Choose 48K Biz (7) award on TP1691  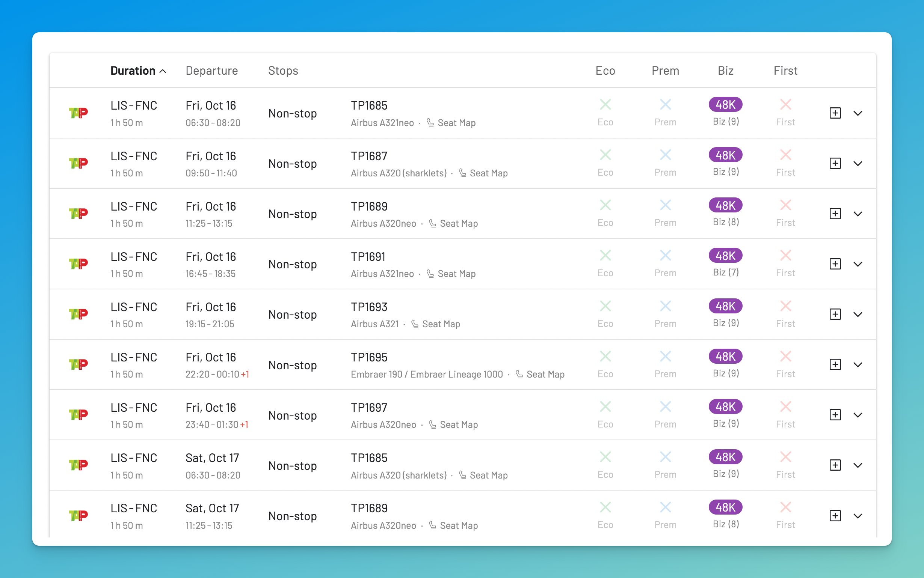click(725, 256)
